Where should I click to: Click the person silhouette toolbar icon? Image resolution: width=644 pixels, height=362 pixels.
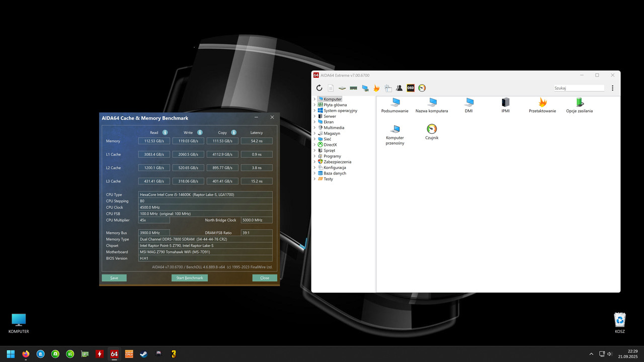399,88
